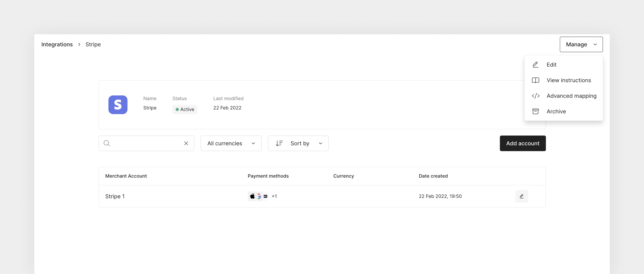644x274 pixels.
Task: Click the Apple Pay payment method icon
Action: tap(252, 196)
